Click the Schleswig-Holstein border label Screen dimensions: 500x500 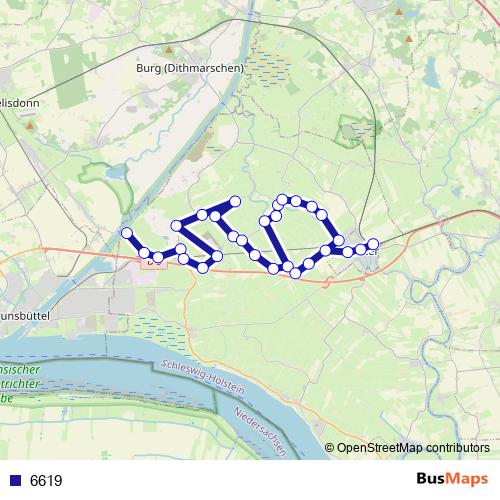203,376
